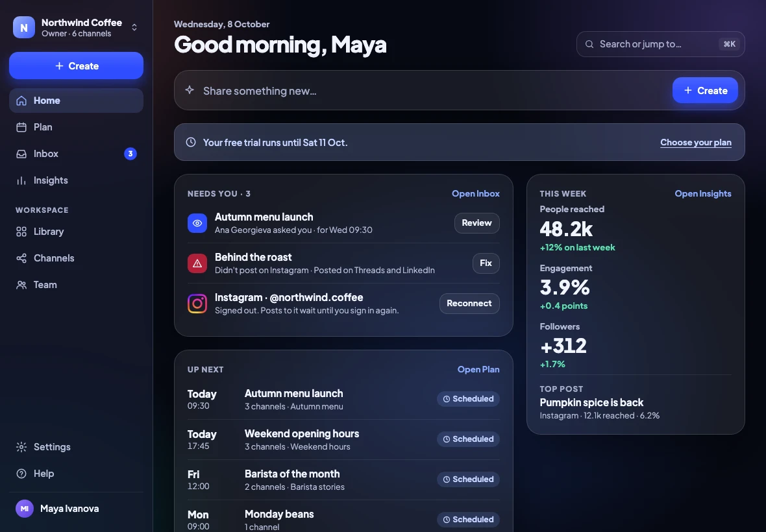Click the Northwind Coffee N avatar
This screenshot has height=532, width=766.
[24, 27]
